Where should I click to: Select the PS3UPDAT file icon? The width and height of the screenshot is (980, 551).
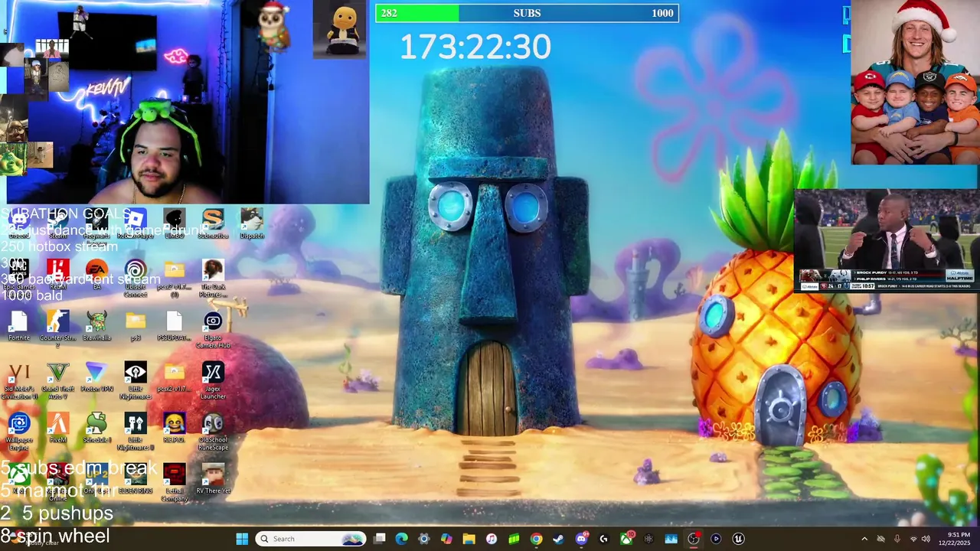175,326
